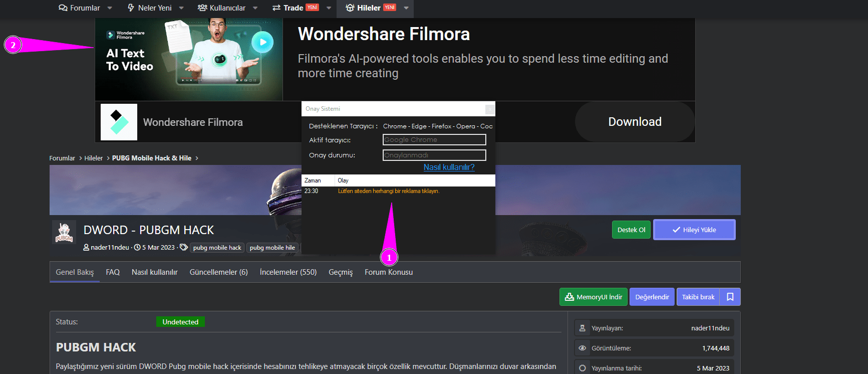Click the Onay durumu input field
The width and height of the screenshot is (868, 374).
(x=434, y=155)
